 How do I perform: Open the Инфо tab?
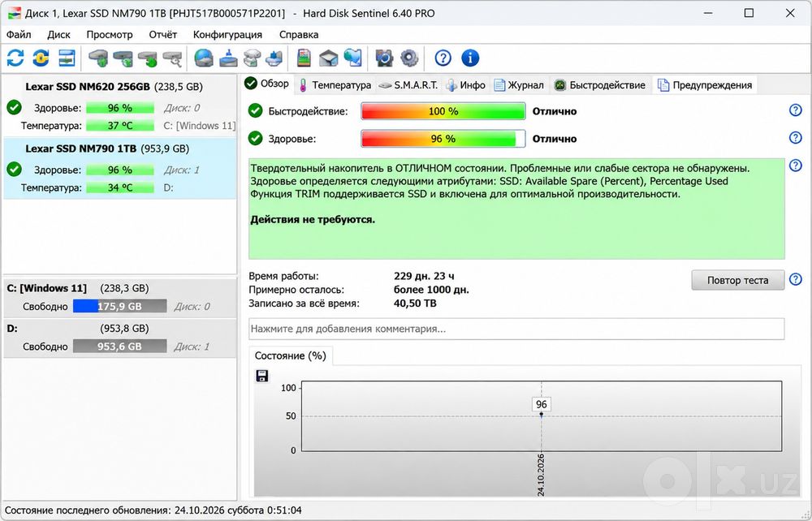(x=466, y=85)
